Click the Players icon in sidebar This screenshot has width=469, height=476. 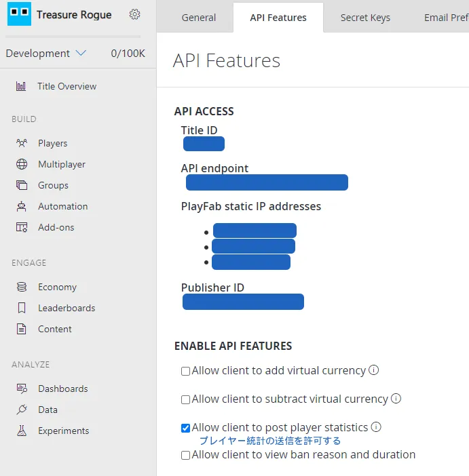pyautogui.click(x=22, y=143)
